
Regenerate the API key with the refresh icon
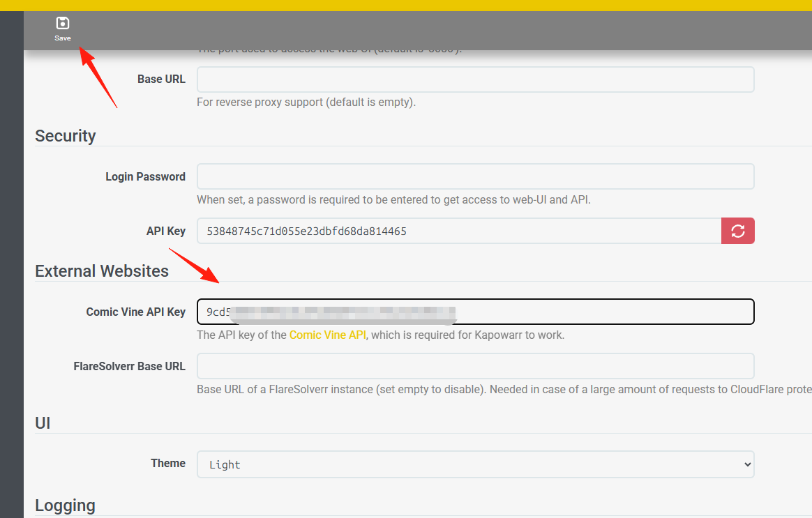tap(737, 231)
